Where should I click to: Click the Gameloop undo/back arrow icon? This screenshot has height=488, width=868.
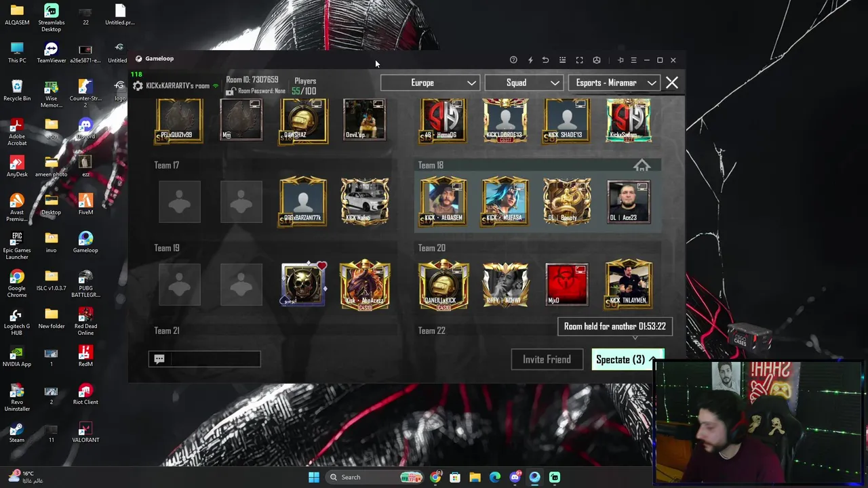coord(545,60)
